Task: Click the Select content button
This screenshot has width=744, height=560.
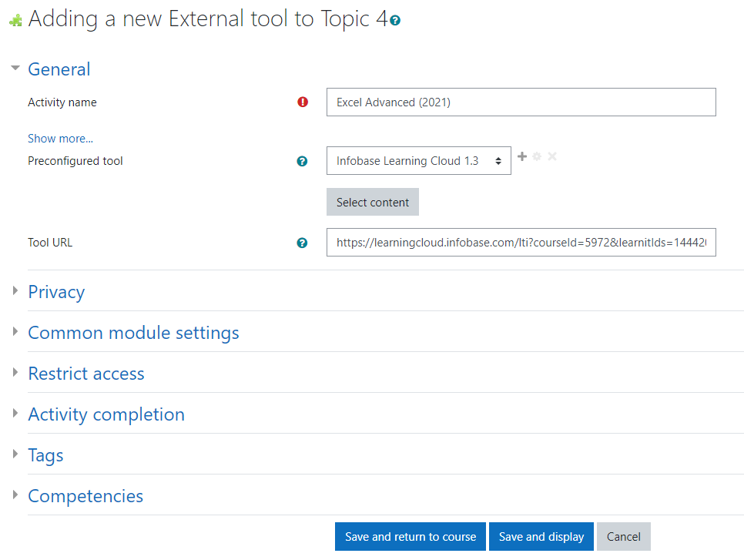Action: click(373, 202)
